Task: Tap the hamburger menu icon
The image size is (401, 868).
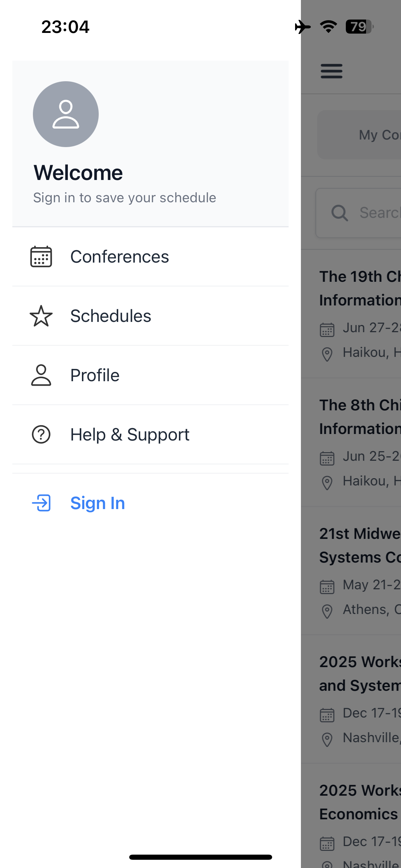Action: (331, 71)
